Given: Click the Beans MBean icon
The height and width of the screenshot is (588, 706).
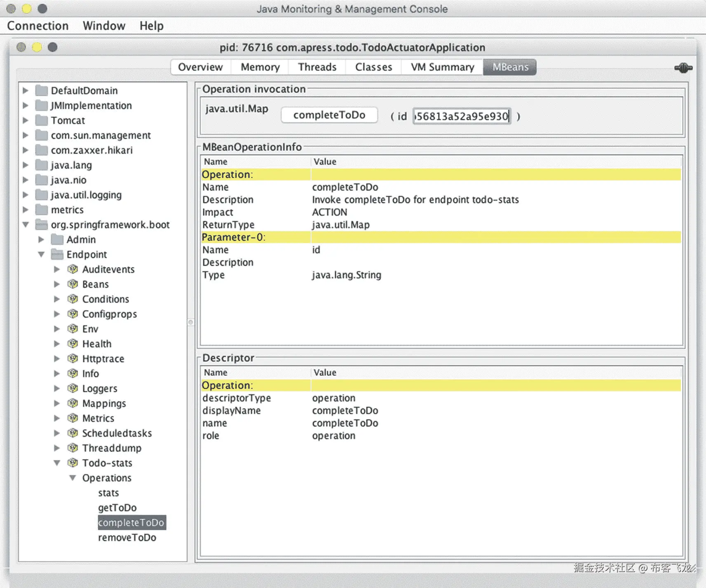Looking at the screenshot, I should click(x=73, y=284).
